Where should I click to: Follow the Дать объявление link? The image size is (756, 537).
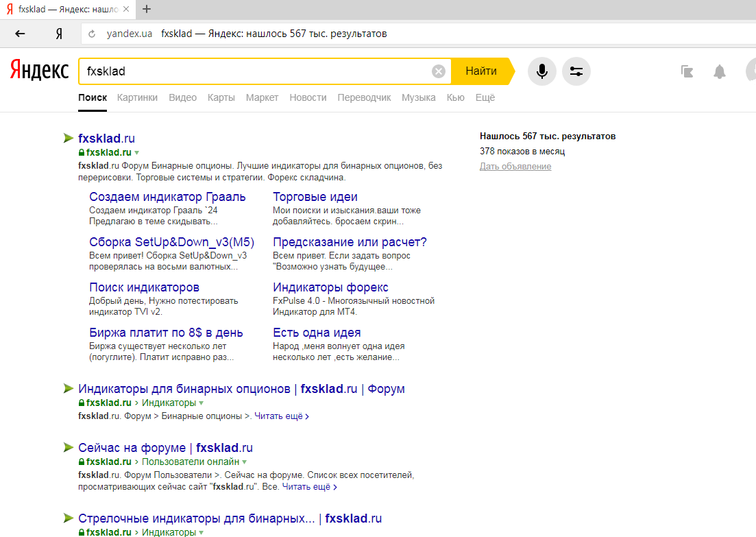515,167
